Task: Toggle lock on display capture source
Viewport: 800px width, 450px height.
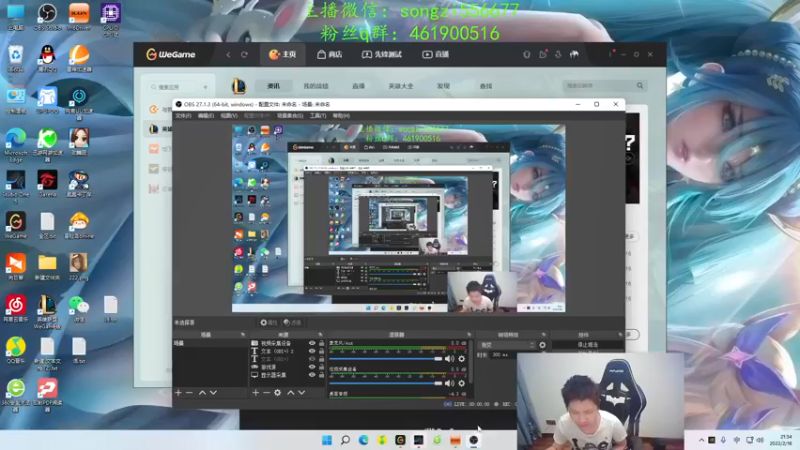Action: pos(321,374)
